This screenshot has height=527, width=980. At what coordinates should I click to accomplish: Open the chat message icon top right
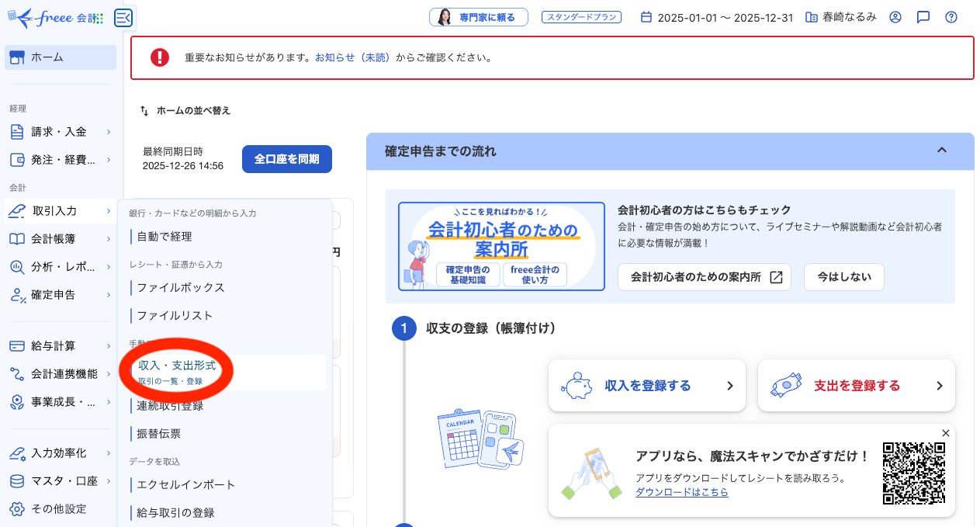pyautogui.click(x=923, y=16)
